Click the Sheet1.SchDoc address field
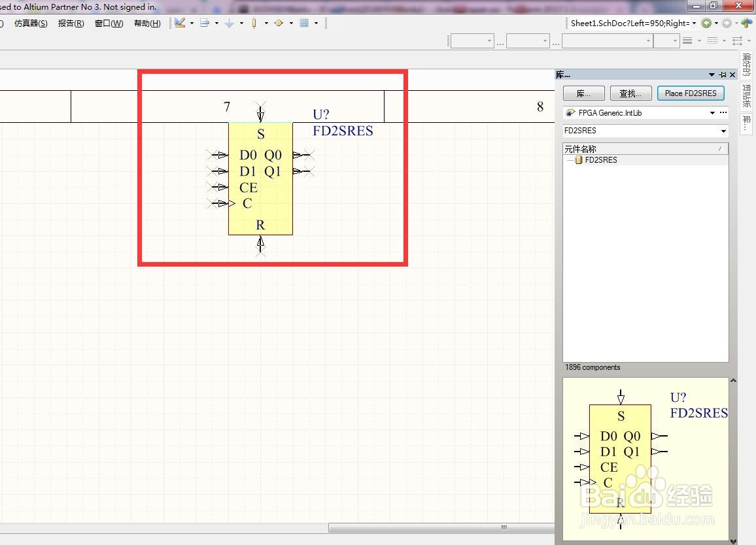This screenshot has height=545, width=756. [x=628, y=23]
